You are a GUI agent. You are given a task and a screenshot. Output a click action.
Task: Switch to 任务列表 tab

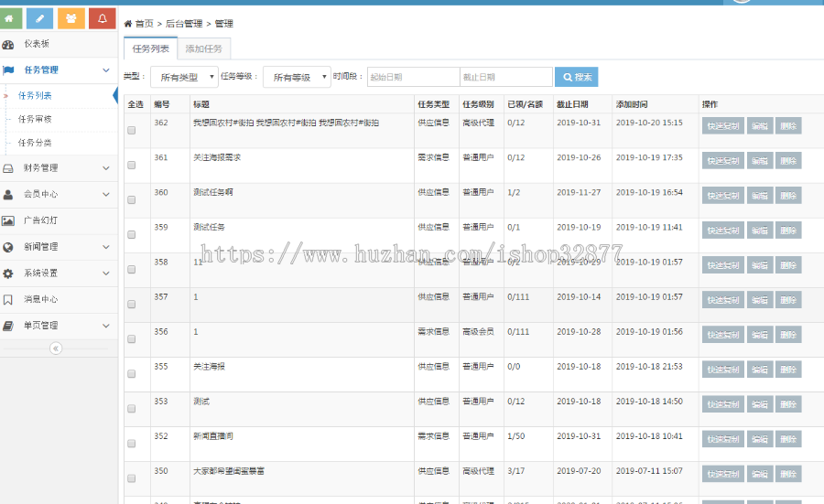click(x=151, y=48)
